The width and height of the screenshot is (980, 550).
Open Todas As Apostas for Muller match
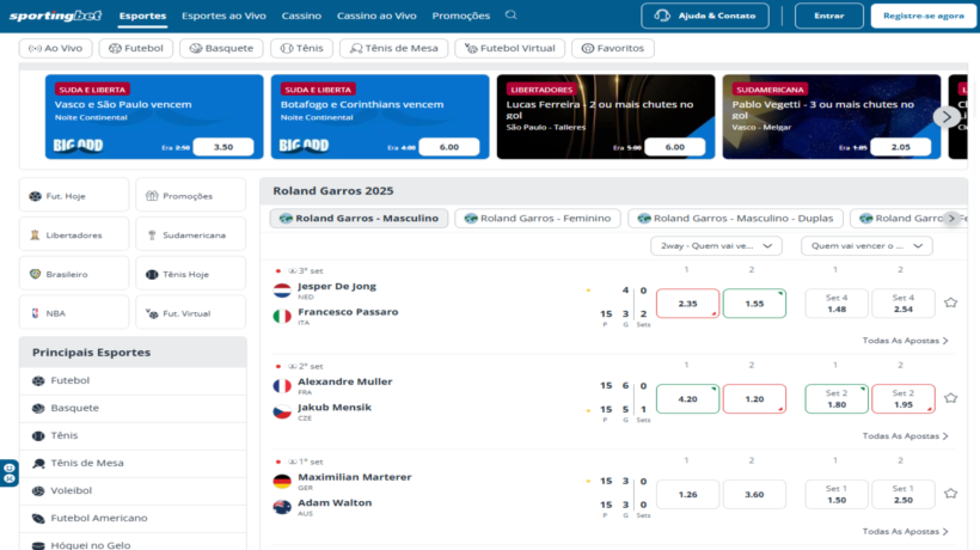(905, 436)
